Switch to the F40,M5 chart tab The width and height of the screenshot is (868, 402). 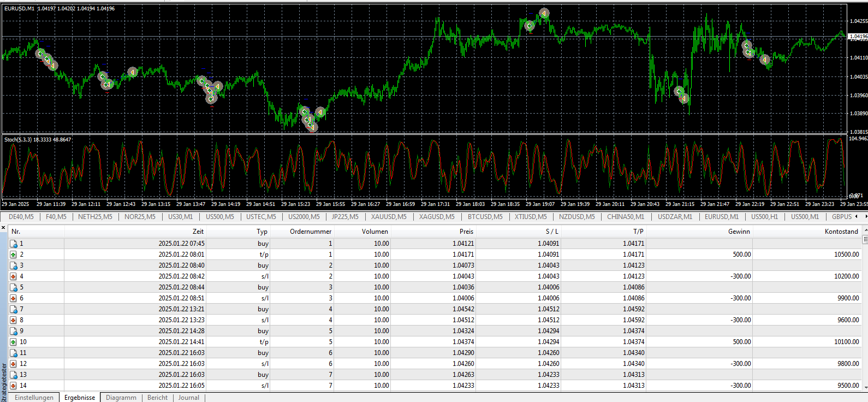point(56,217)
